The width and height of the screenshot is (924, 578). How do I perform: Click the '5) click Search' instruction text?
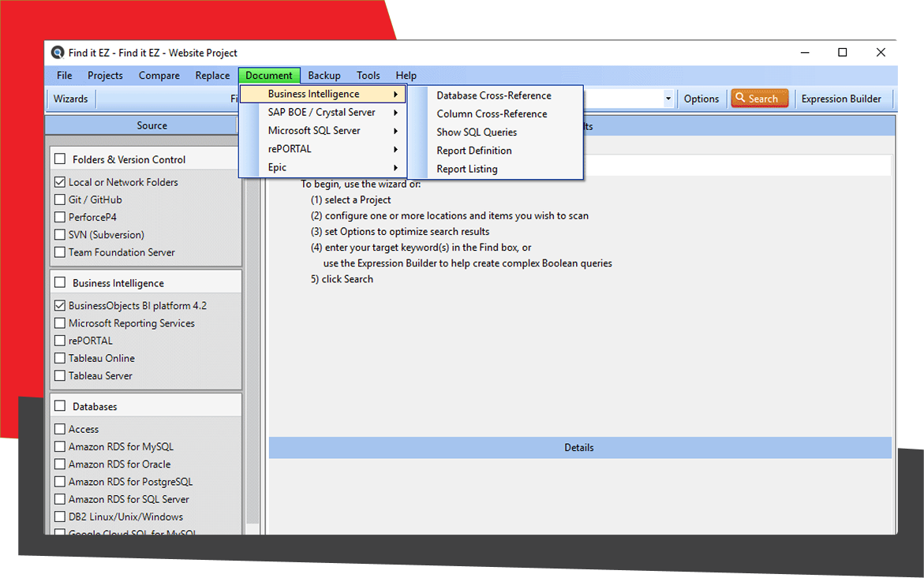point(342,279)
